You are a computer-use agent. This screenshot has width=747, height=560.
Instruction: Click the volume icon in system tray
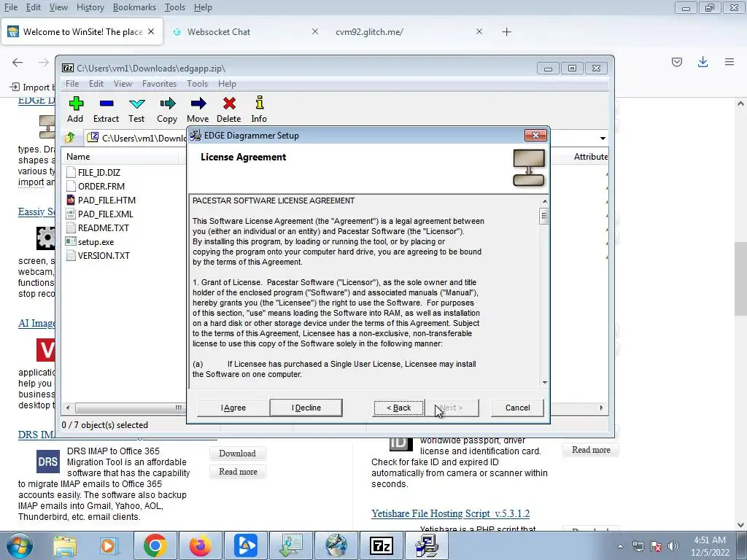pyautogui.click(x=673, y=546)
